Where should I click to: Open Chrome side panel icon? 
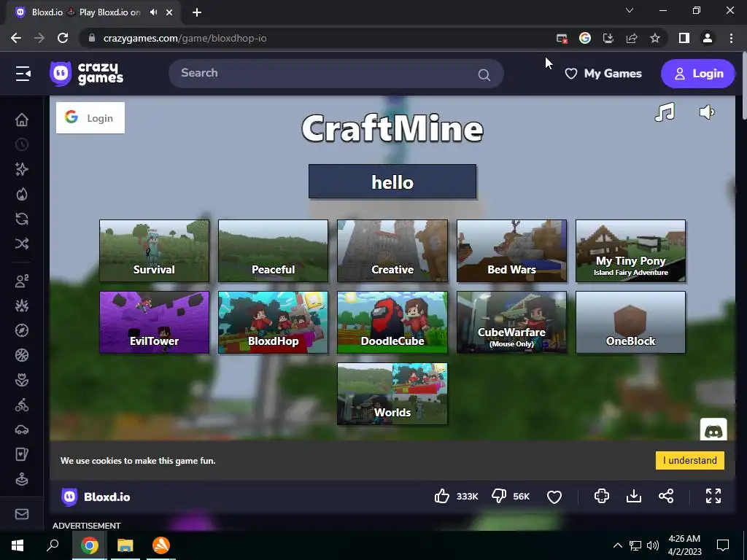[x=684, y=38]
